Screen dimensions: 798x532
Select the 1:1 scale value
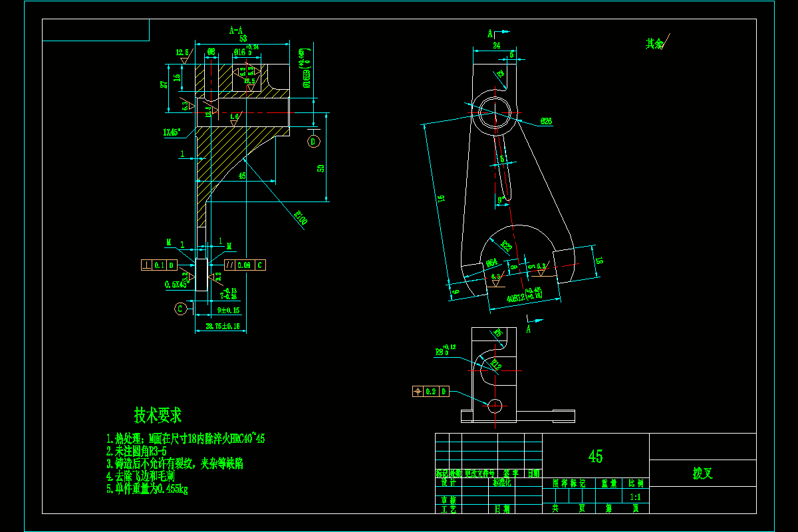pyautogui.click(x=634, y=495)
